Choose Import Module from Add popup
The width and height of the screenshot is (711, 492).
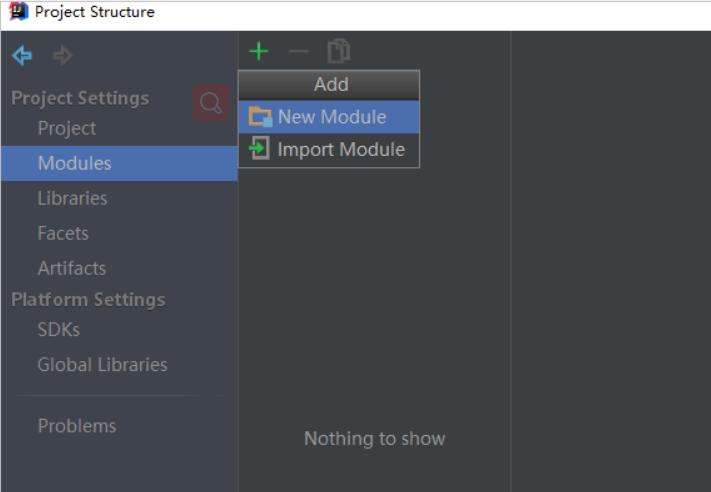click(x=329, y=149)
